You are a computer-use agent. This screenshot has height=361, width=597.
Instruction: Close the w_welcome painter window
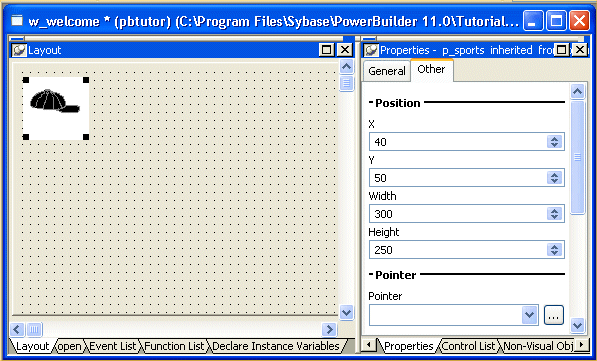click(x=579, y=21)
